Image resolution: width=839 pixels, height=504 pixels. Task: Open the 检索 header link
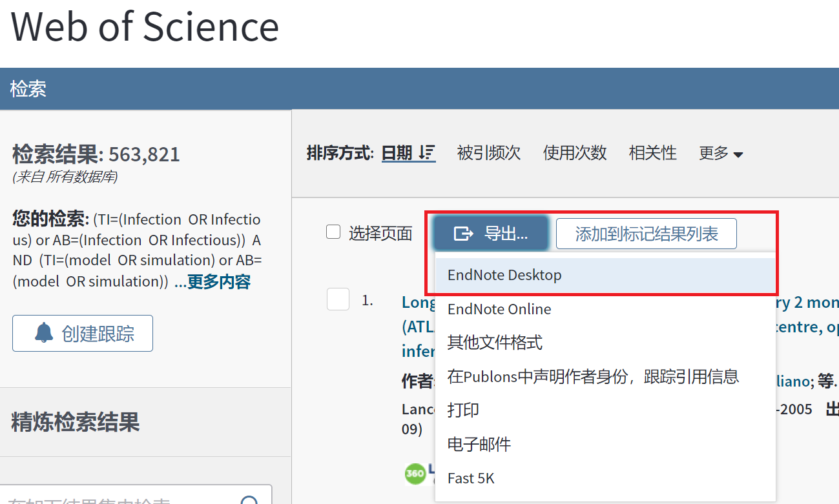coord(28,88)
